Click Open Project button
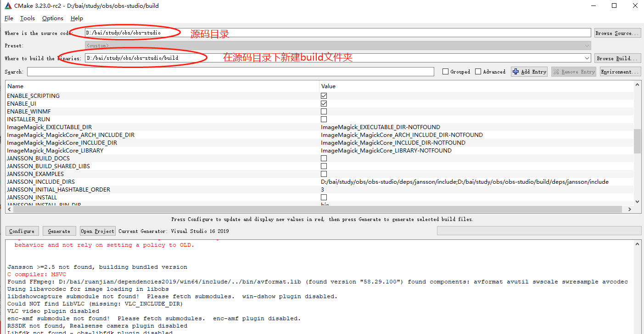Image resolution: width=644 pixels, height=334 pixels. (x=97, y=231)
